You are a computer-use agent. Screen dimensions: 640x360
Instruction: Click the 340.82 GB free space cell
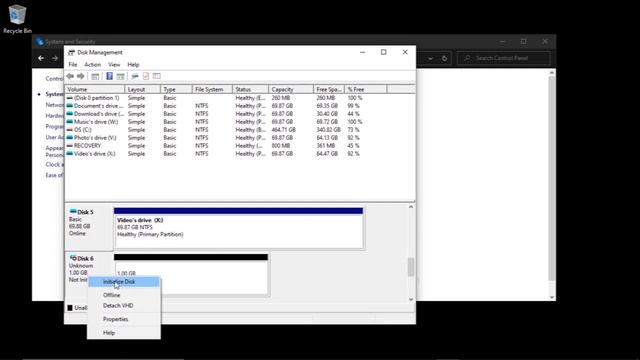(x=328, y=130)
